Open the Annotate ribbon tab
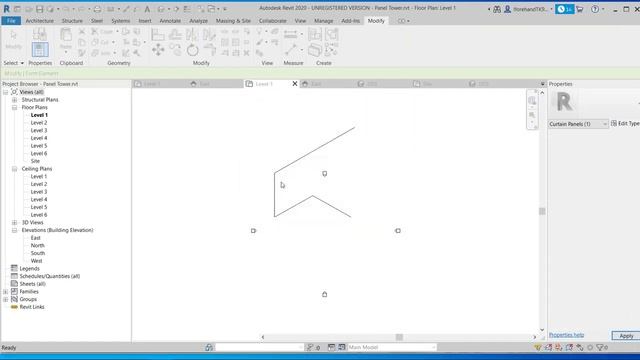 (170, 20)
